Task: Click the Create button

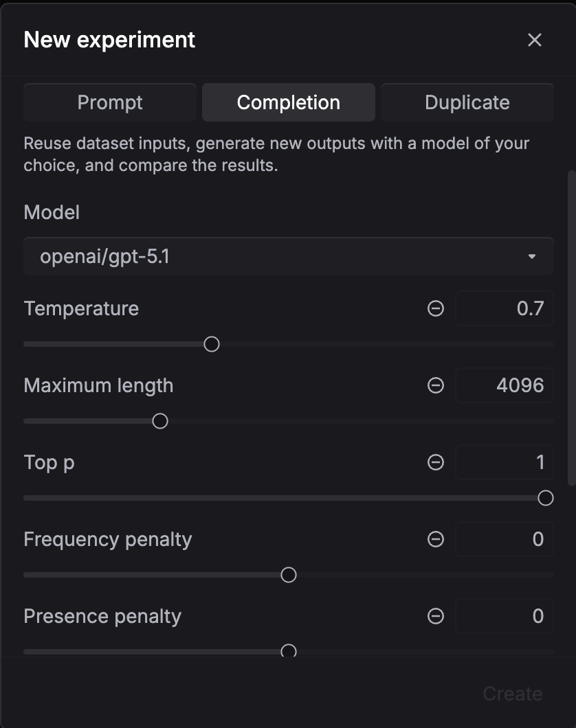Action: pos(511,694)
